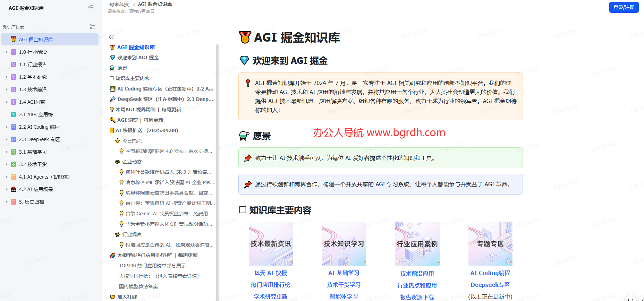Click pushpin icon in blue vision box
Image resolution: width=644 pixels, height=301 pixels.
coord(248,184)
